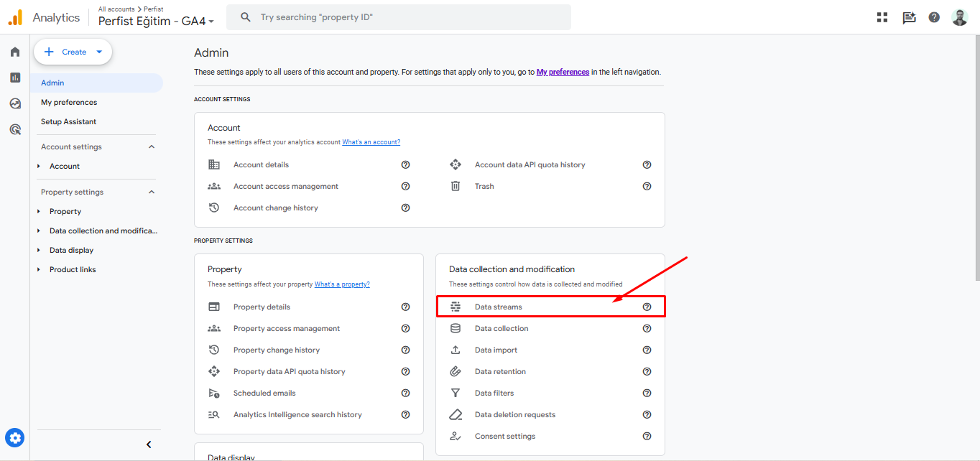Open the Home icon in left rail
The height and width of the screenshot is (461, 980).
(x=15, y=52)
